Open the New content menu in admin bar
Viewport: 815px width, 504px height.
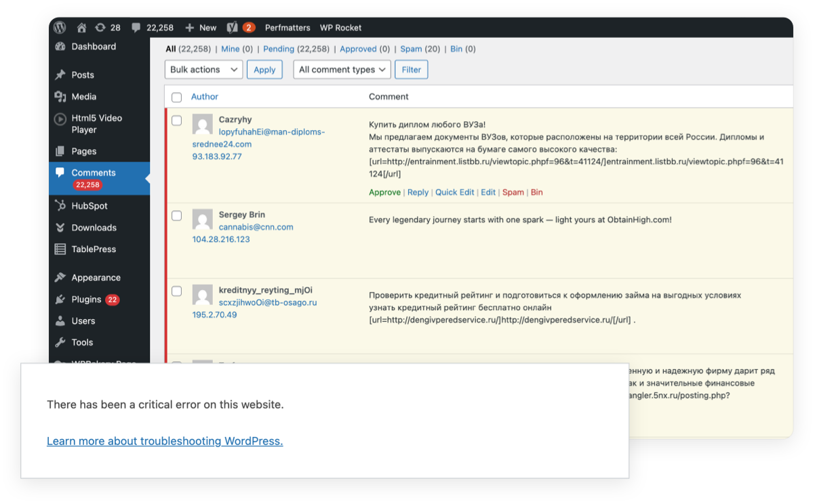tap(201, 28)
